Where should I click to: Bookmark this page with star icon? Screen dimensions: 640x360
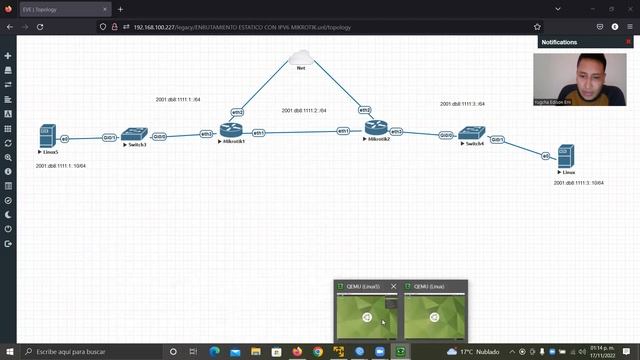(537, 27)
